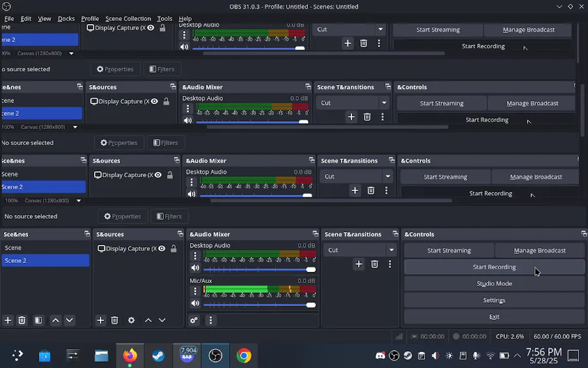The width and height of the screenshot is (588, 368).
Task: Open Google Chrome from the taskbar
Action: click(x=244, y=355)
